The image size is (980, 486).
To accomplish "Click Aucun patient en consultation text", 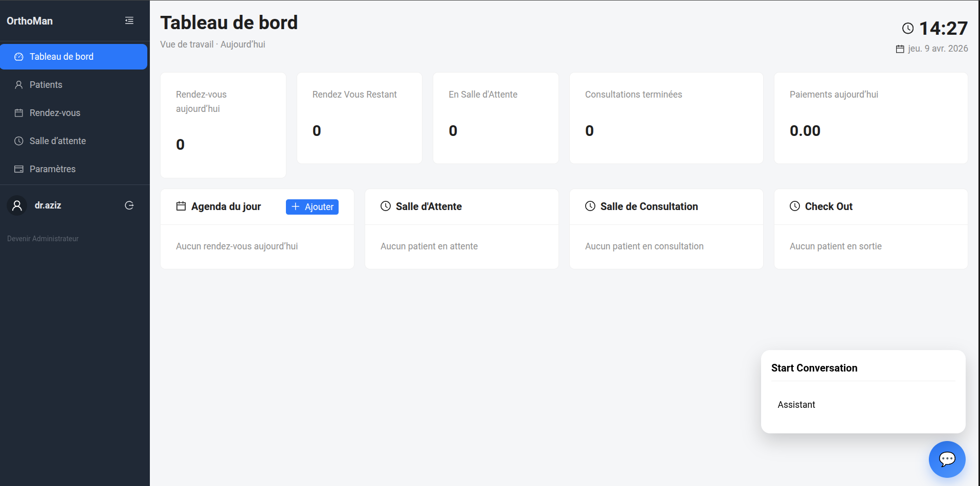I will point(644,246).
